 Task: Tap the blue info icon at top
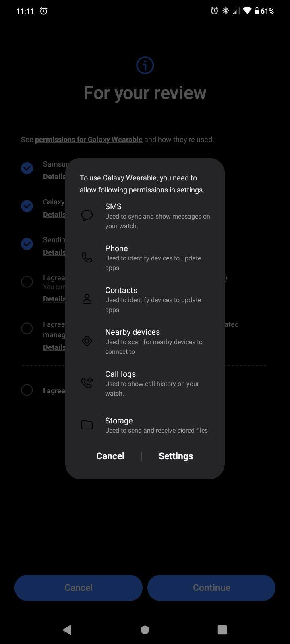[145, 65]
